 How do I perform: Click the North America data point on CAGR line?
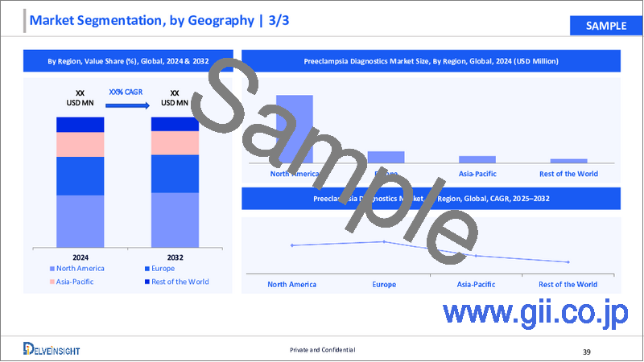291,245
